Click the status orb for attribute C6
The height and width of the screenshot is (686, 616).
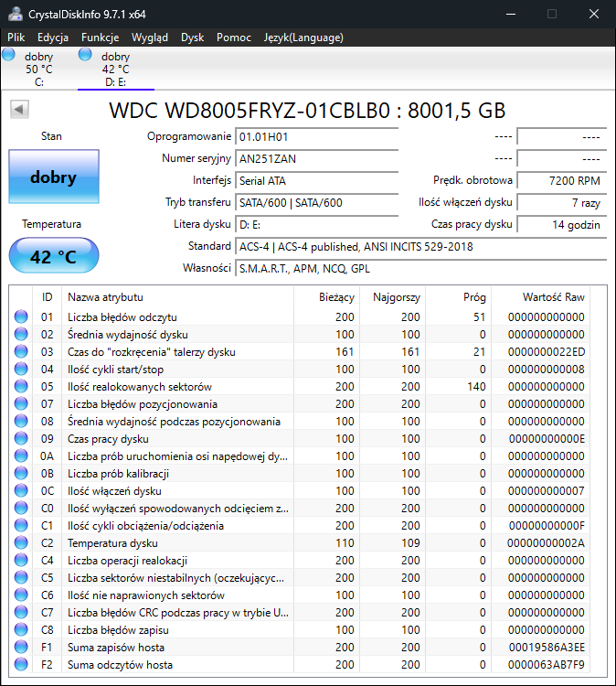coord(21,595)
